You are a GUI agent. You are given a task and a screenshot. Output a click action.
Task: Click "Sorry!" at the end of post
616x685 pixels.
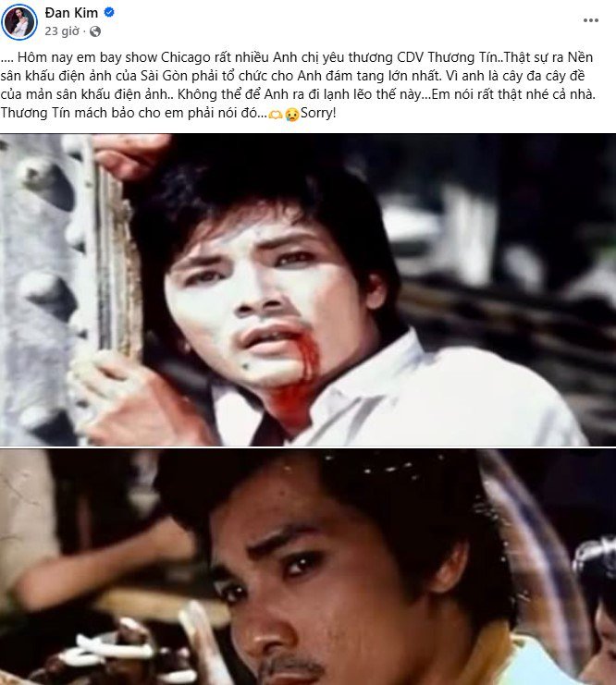pos(318,113)
